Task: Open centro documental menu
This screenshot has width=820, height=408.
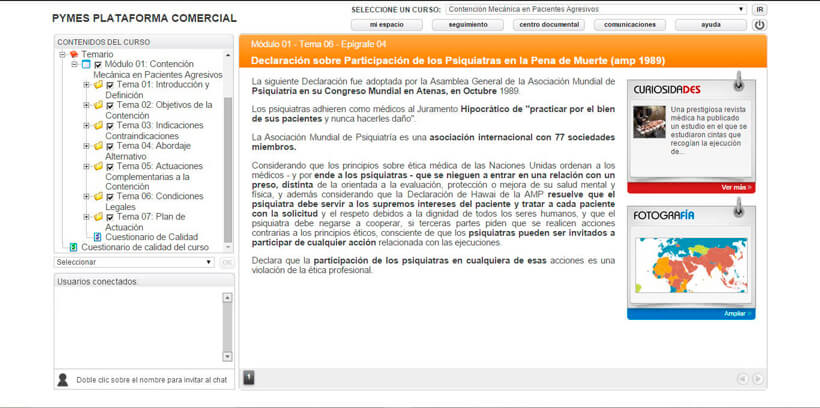Action: pyautogui.click(x=549, y=25)
